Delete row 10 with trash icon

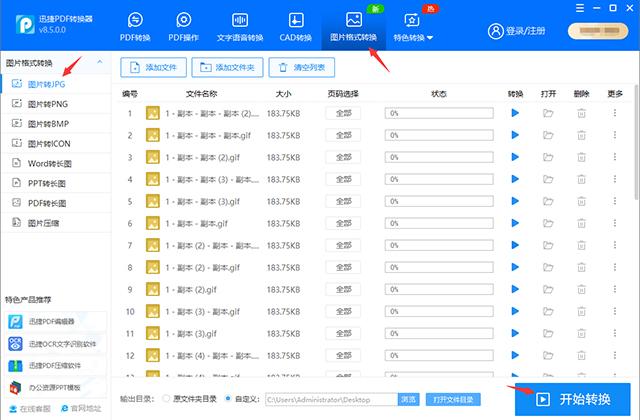pyautogui.click(x=581, y=311)
